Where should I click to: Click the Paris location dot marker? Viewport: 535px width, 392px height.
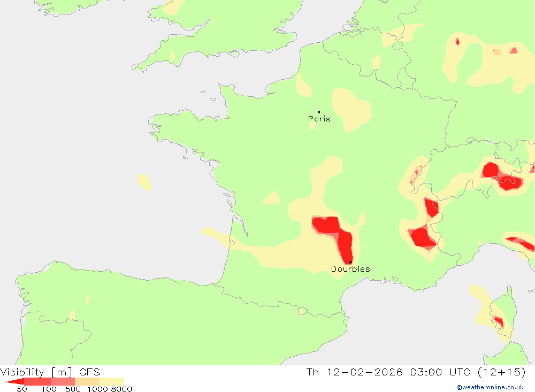pos(319,112)
